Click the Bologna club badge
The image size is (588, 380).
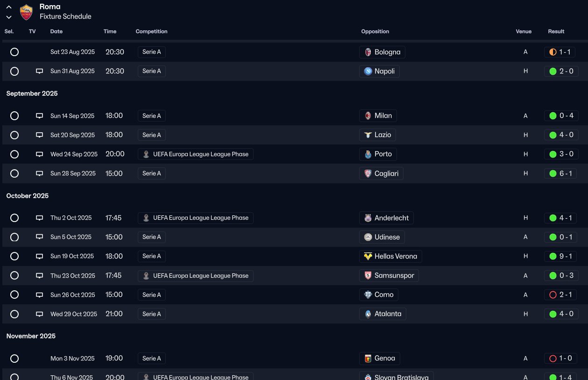click(x=368, y=52)
